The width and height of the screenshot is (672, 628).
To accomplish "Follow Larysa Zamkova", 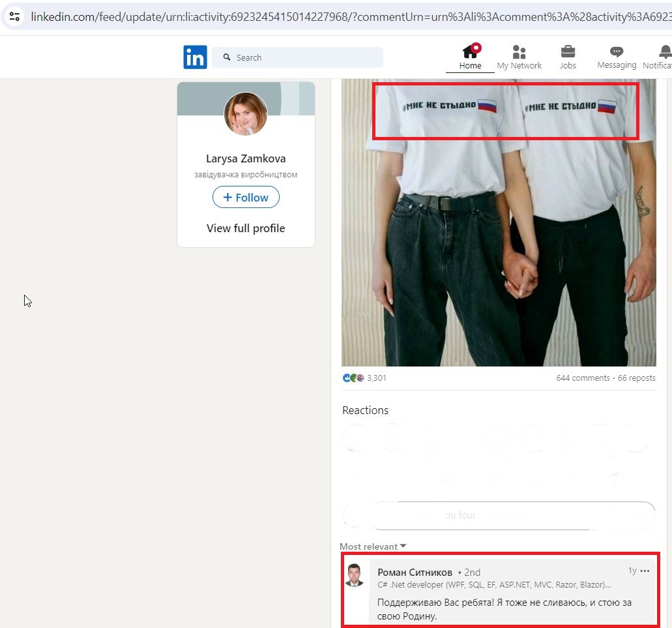I will (246, 197).
